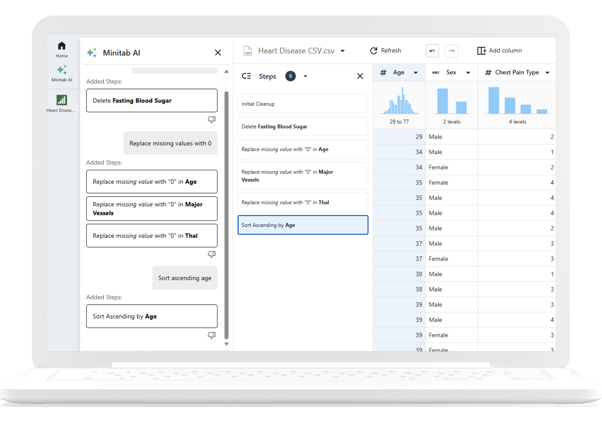Select the Heart Disease sidebar icon
Image resolution: width=602 pixels, height=421 pixels.
point(62,103)
